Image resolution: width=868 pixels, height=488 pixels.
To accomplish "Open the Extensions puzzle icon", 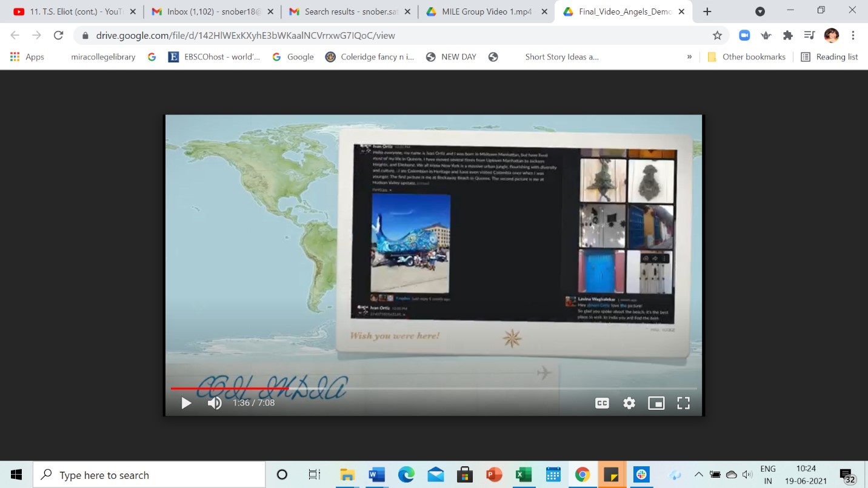I will pos(787,35).
